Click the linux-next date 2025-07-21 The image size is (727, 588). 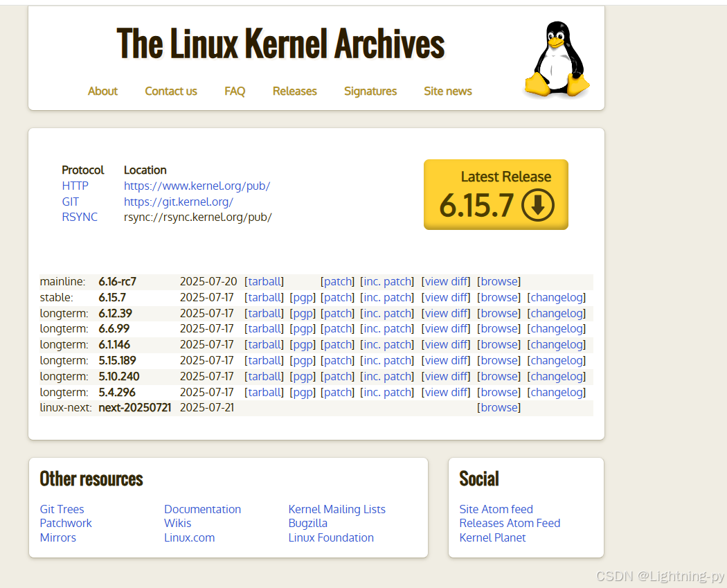pyautogui.click(x=207, y=408)
